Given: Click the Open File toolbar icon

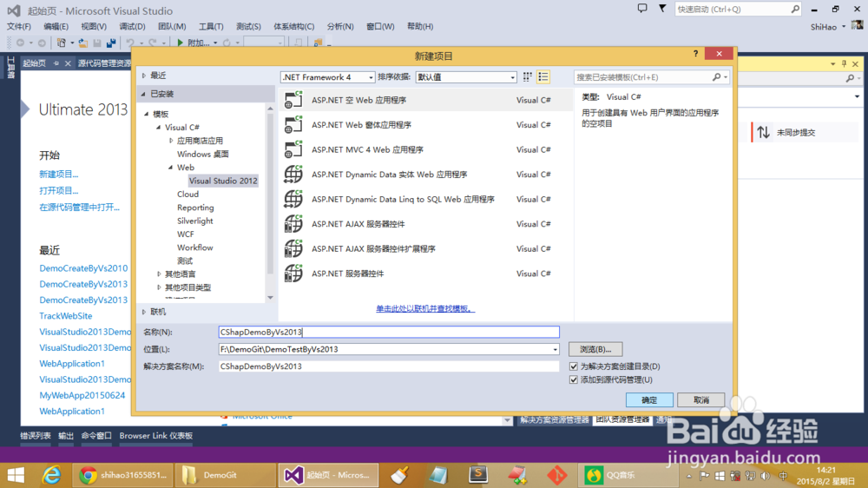Looking at the screenshot, I should (83, 43).
